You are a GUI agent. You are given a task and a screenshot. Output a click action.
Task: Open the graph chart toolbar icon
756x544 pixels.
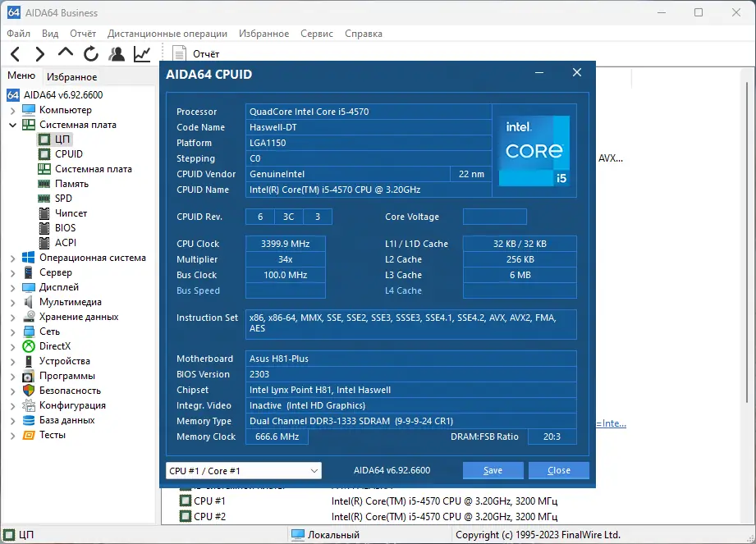pyautogui.click(x=142, y=54)
